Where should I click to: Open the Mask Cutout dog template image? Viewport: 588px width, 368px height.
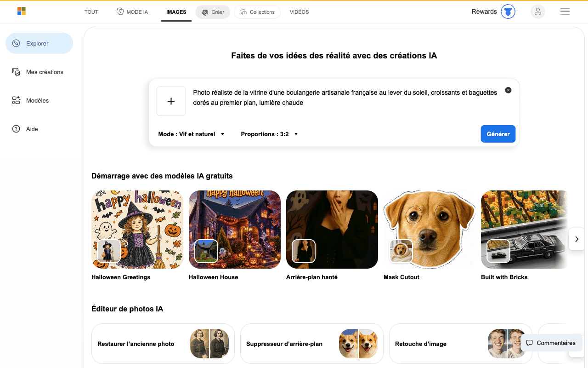[430, 230]
